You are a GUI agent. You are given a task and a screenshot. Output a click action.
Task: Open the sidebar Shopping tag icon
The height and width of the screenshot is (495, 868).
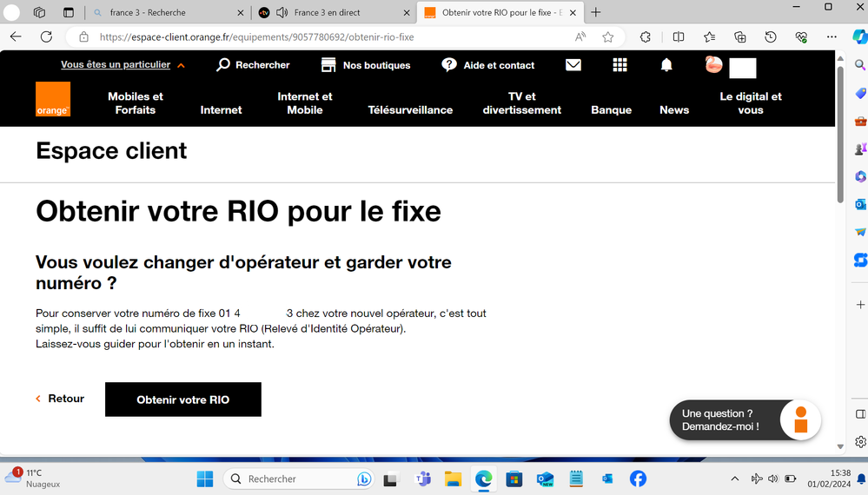pyautogui.click(x=860, y=93)
